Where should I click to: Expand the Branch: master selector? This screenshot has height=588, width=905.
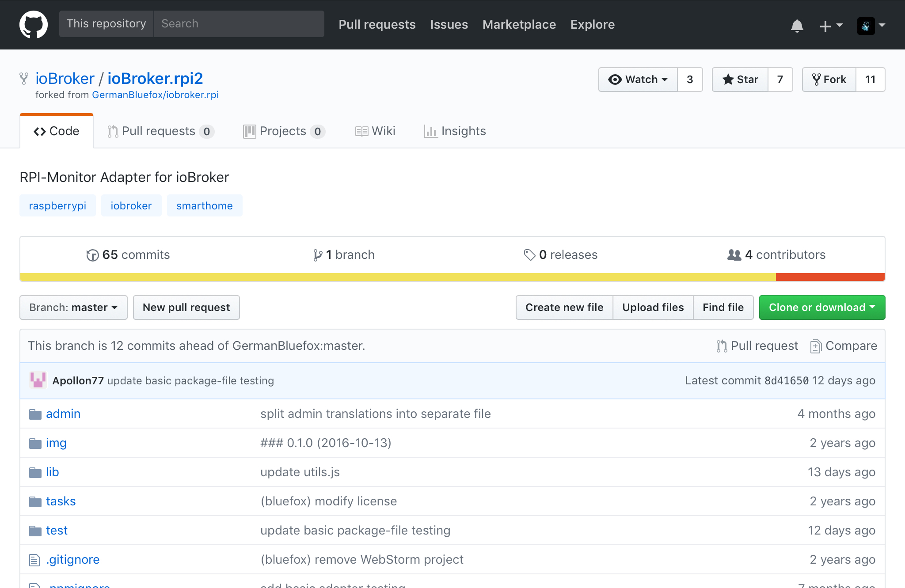click(73, 307)
